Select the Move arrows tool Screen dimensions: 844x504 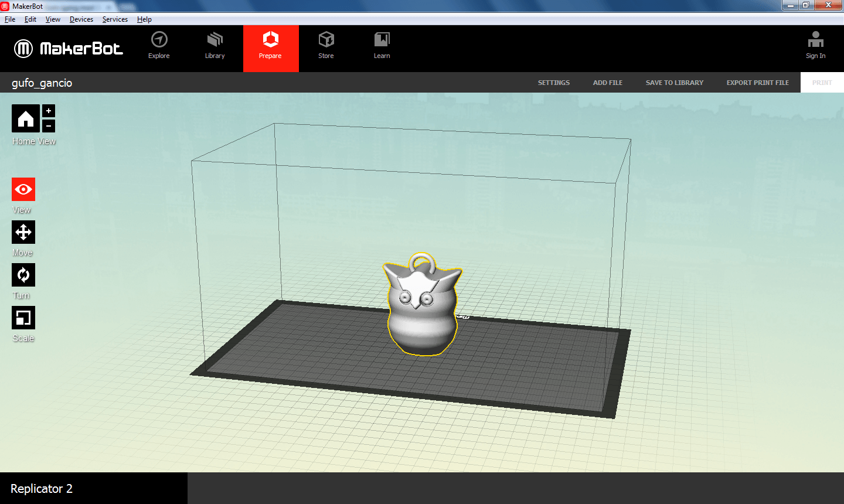23,232
